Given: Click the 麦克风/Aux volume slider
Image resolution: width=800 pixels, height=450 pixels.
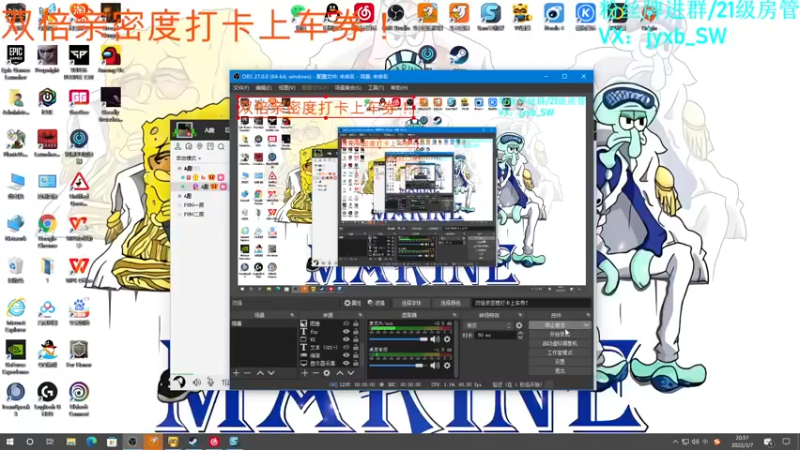Looking at the screenshot, I should (x=398, y=339).
